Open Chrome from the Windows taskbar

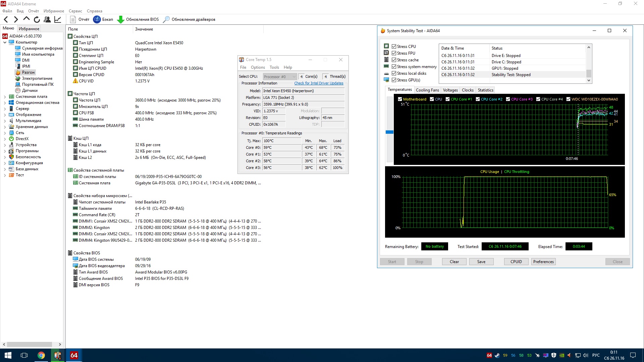[41, 355]
